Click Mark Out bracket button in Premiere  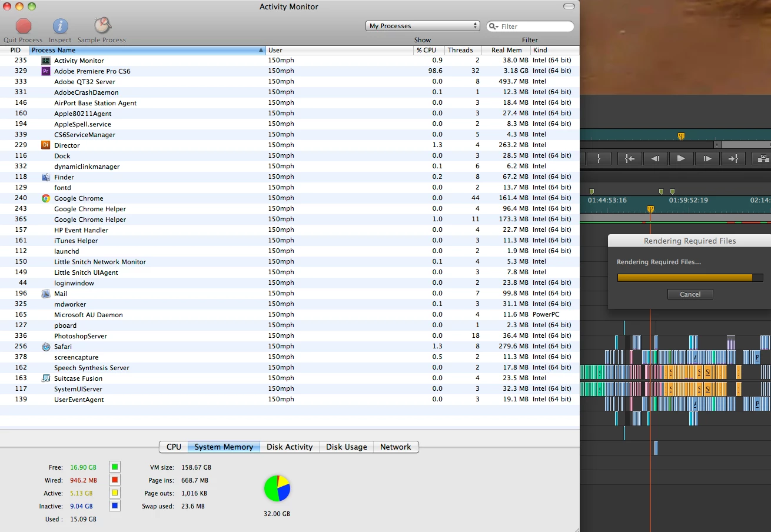pos(599,158)
